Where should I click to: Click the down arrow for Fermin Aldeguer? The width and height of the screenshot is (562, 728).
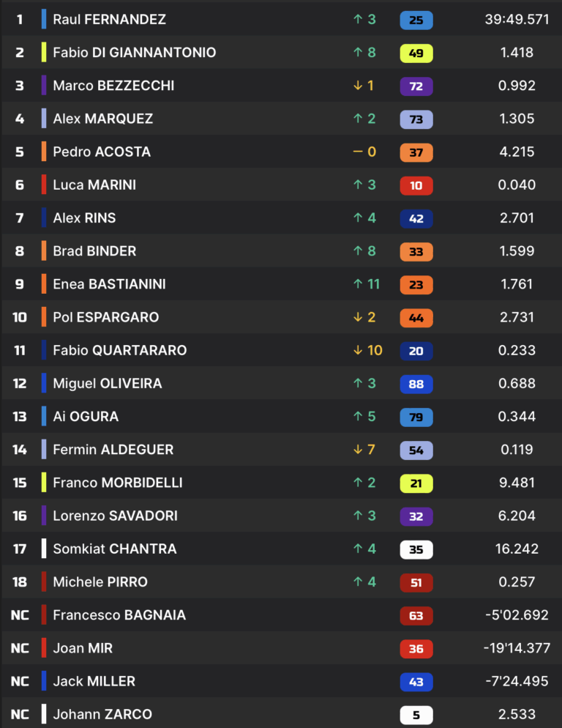coord(358,450)
